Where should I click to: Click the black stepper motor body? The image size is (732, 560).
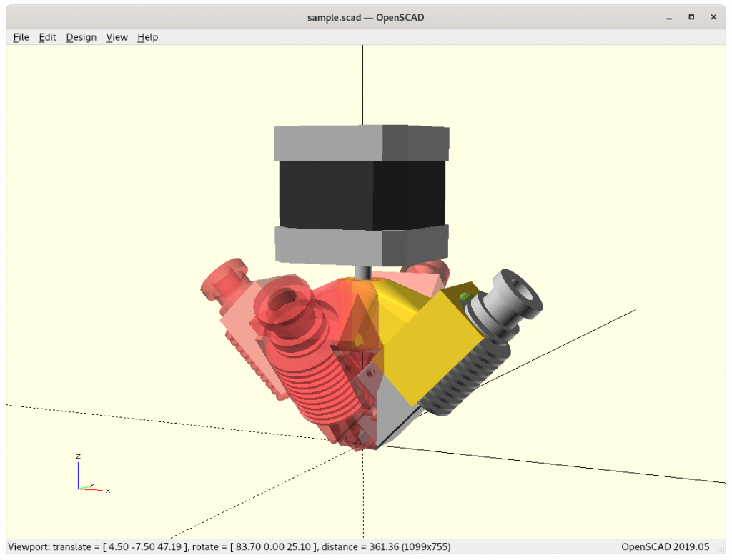click(362, 195)
